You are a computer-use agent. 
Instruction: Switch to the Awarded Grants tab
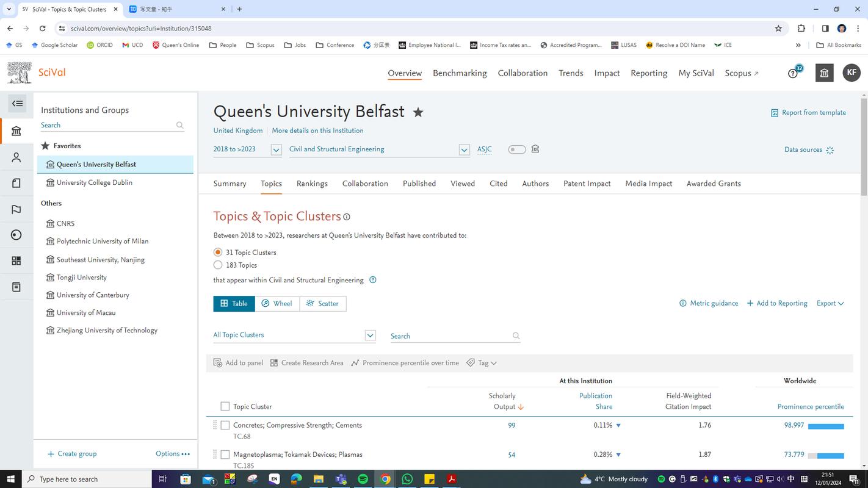714,184
